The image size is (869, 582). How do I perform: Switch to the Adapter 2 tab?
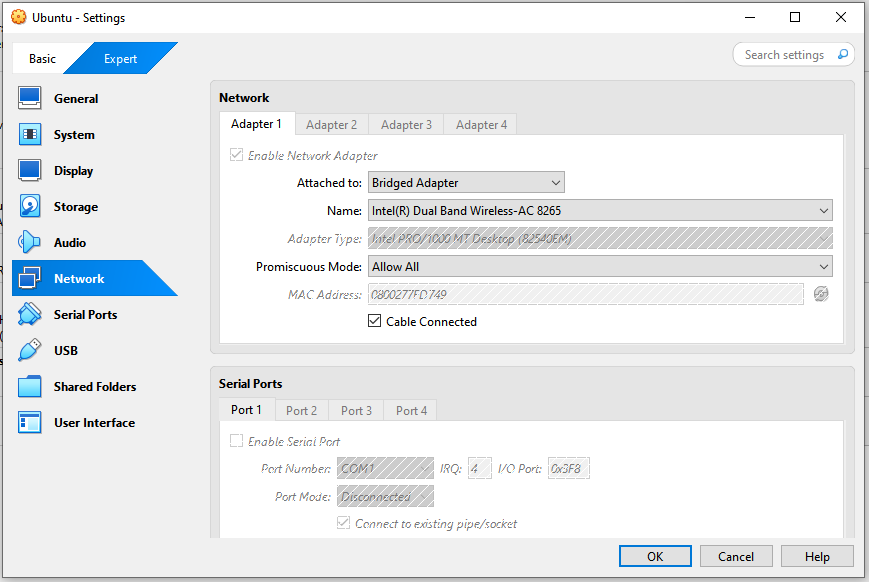pos(331,125)
